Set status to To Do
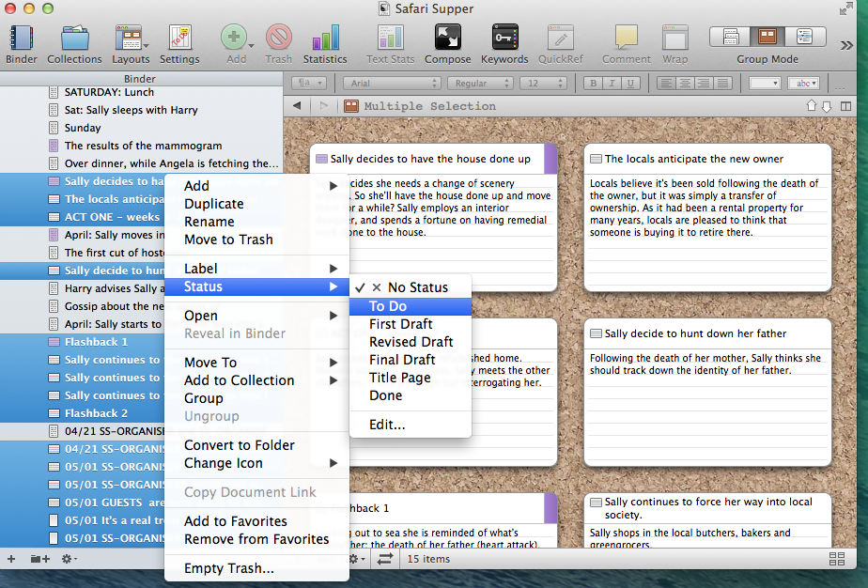The image size is (868, 588). [411, 306]
